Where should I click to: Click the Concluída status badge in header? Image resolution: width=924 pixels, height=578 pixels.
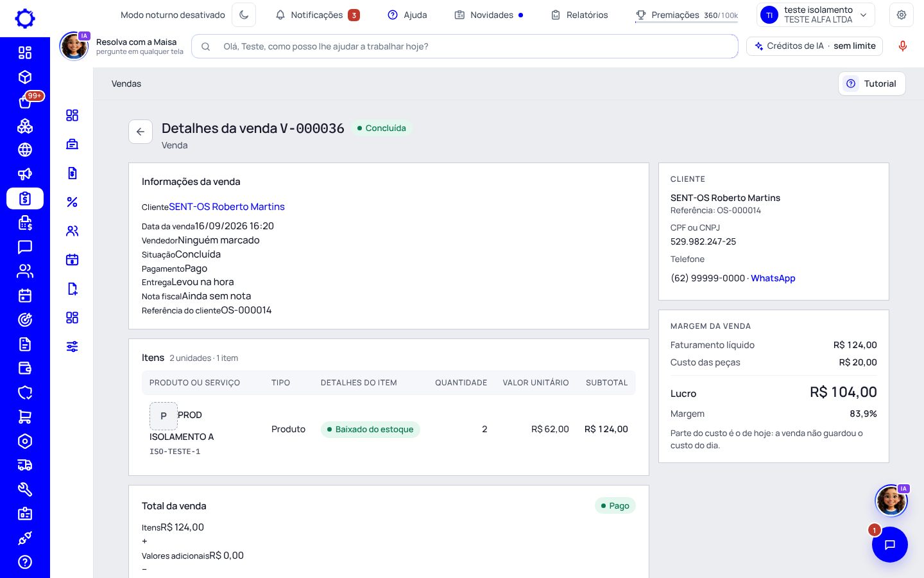coord(382,128)
